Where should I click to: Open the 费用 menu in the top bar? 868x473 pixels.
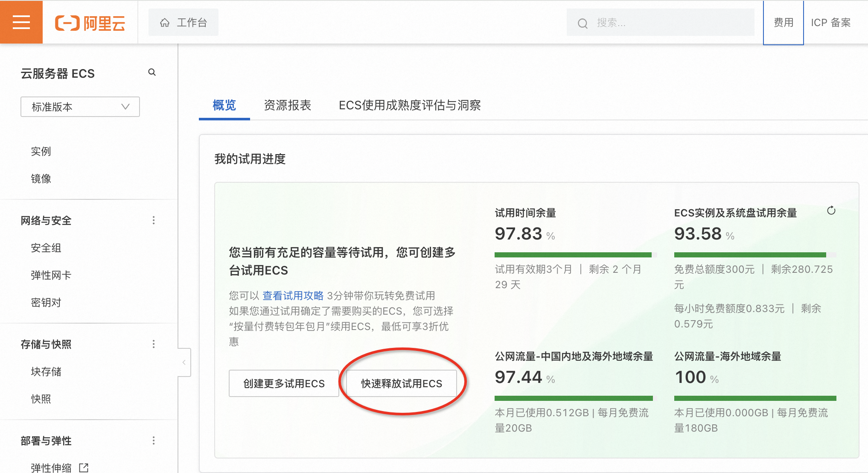(784, 23)
